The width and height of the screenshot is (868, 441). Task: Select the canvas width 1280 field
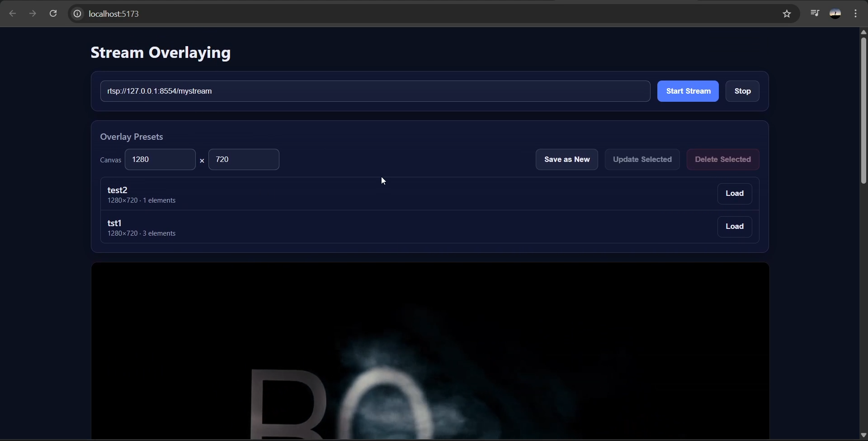160,159
